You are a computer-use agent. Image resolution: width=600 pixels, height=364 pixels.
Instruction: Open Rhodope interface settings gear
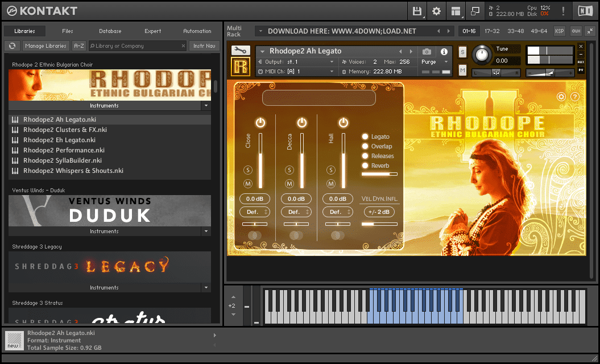(561, 97)
